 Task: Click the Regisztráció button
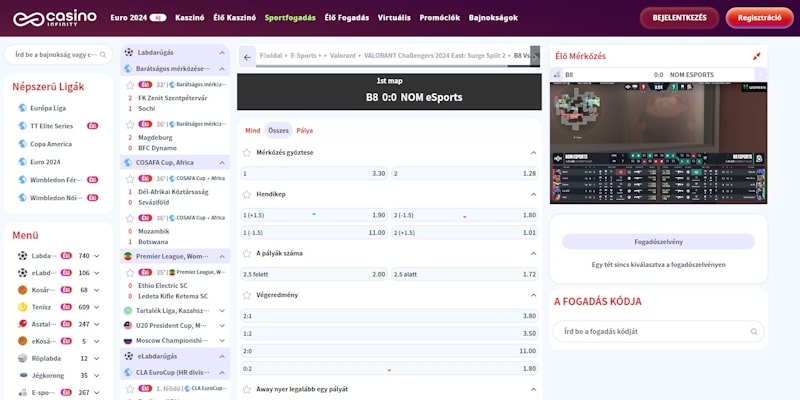(760, 18)
